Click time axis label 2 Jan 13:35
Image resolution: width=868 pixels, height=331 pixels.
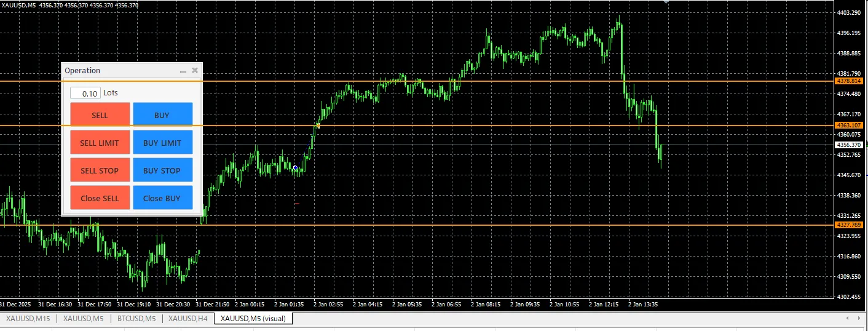pyautogui.click(x=642, y=304)
